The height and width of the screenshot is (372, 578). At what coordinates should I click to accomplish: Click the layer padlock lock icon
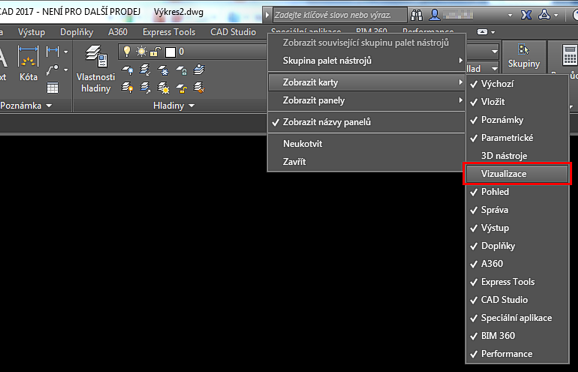(x=155, y=52)
